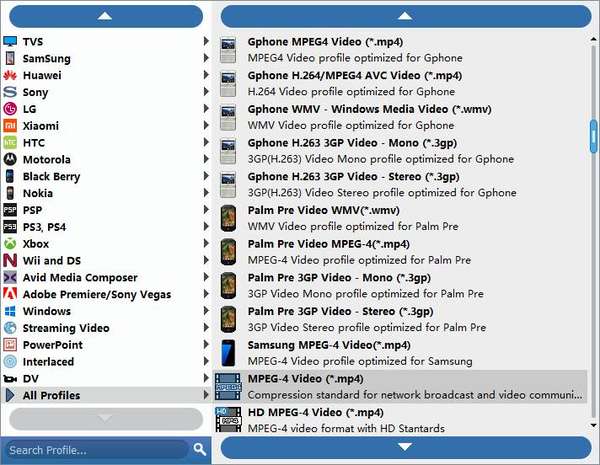Click the Search Profile input field
The image size is (600, 465).
click(95, 450)
